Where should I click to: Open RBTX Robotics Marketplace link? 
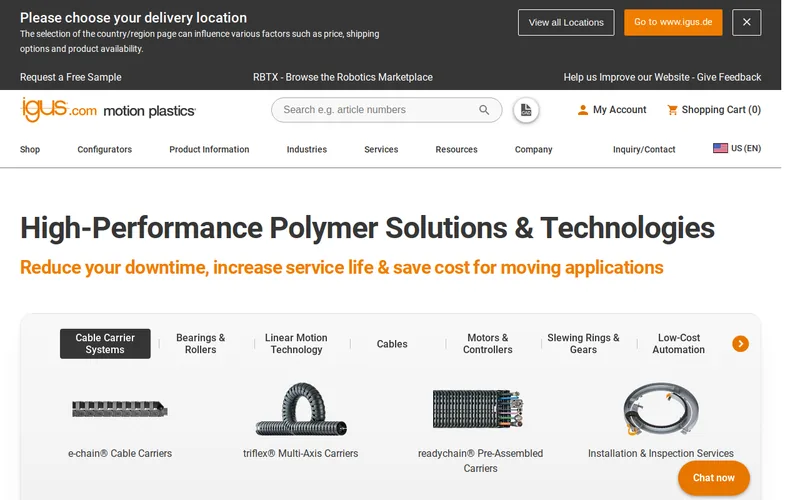coord(343,77)
